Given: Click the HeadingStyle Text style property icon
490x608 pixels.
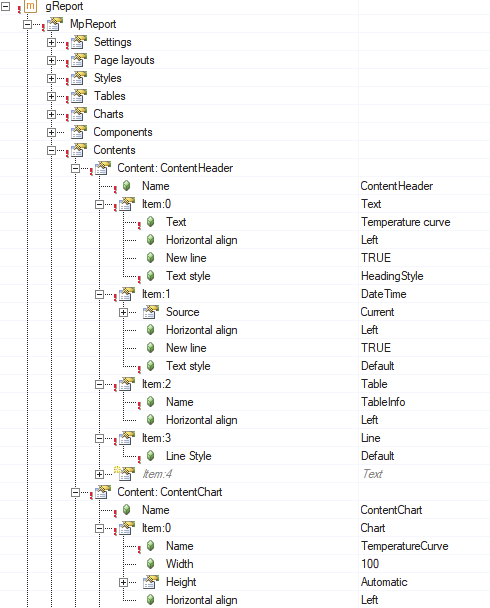Looking at the screenshot, I should 150,276.
